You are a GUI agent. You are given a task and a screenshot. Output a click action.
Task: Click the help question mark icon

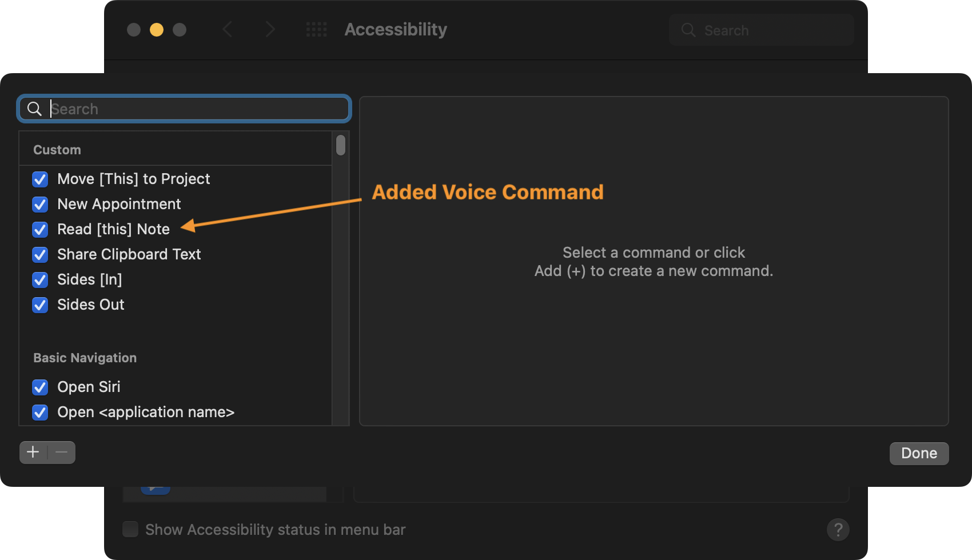[838, 530]
